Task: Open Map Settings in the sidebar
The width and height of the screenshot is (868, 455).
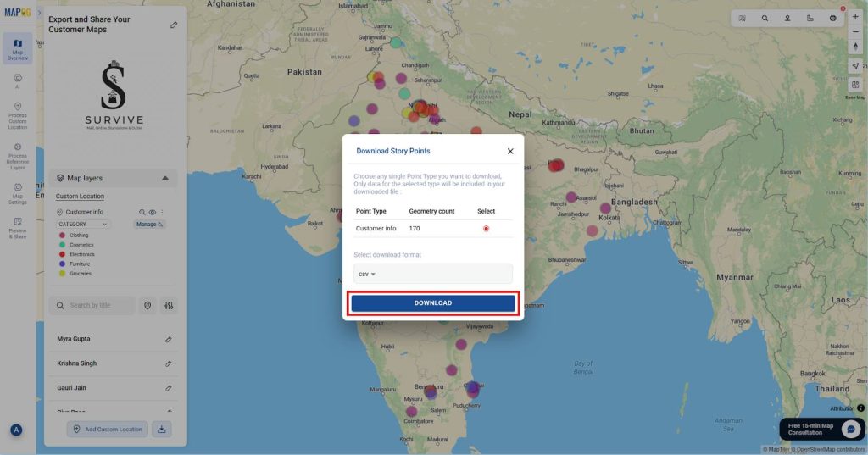Action: click(x=18, y=191)
